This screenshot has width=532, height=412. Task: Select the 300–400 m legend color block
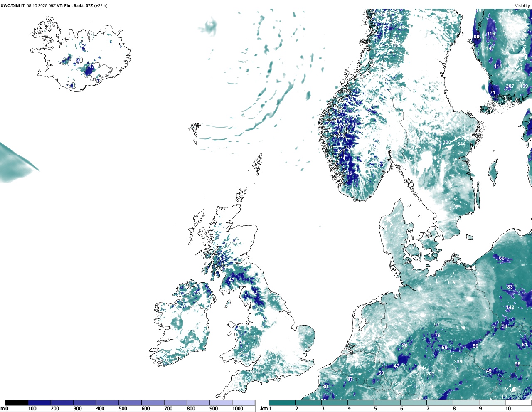pyautogui.click(x=85, y=402)
